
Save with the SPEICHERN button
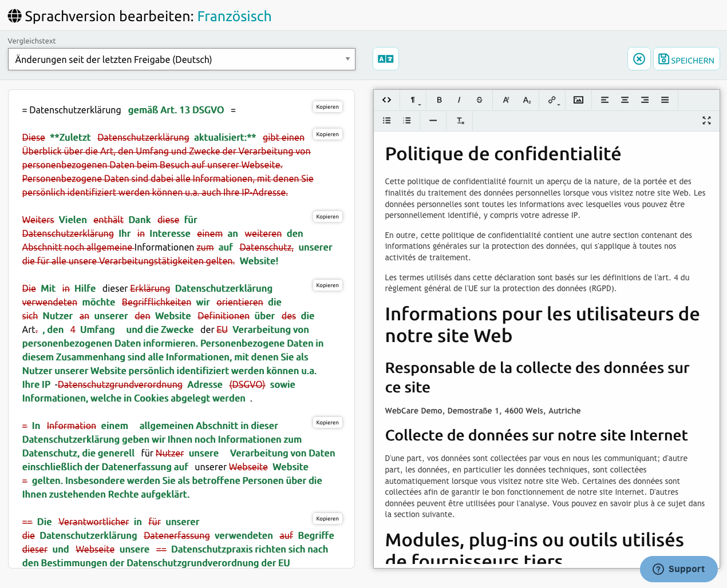686,59
